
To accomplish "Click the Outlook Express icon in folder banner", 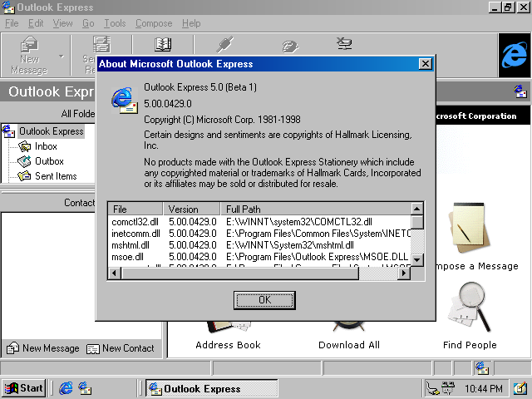I will (520, 91).
